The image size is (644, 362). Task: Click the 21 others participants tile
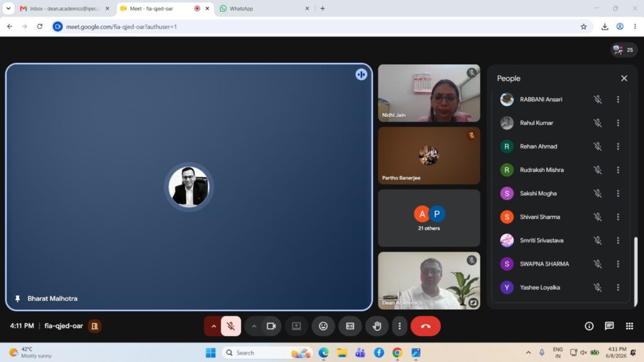(429, 218)
